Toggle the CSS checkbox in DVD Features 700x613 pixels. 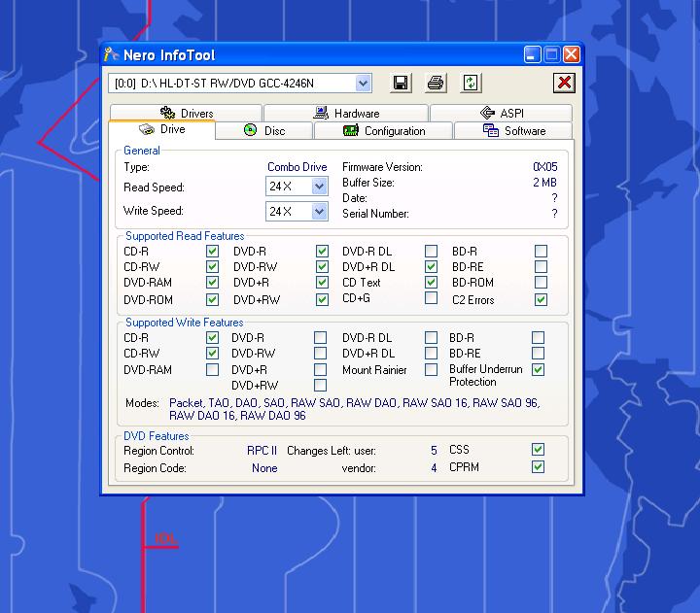point(538,450)
